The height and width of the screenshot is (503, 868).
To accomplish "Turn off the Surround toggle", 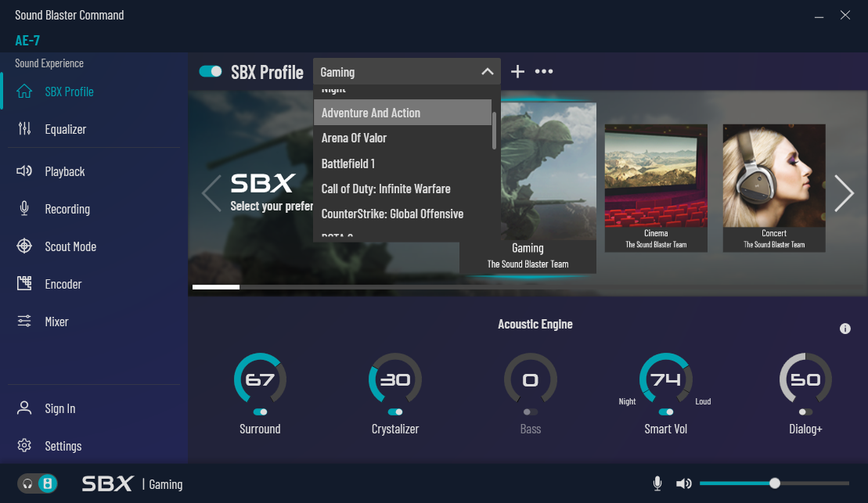I will (260, 411).
